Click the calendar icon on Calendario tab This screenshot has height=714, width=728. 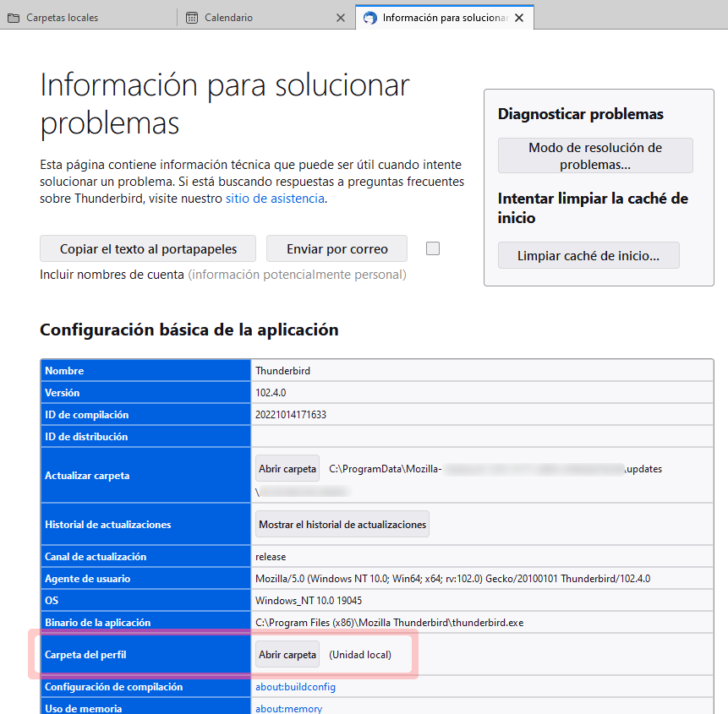pos(192,18)
